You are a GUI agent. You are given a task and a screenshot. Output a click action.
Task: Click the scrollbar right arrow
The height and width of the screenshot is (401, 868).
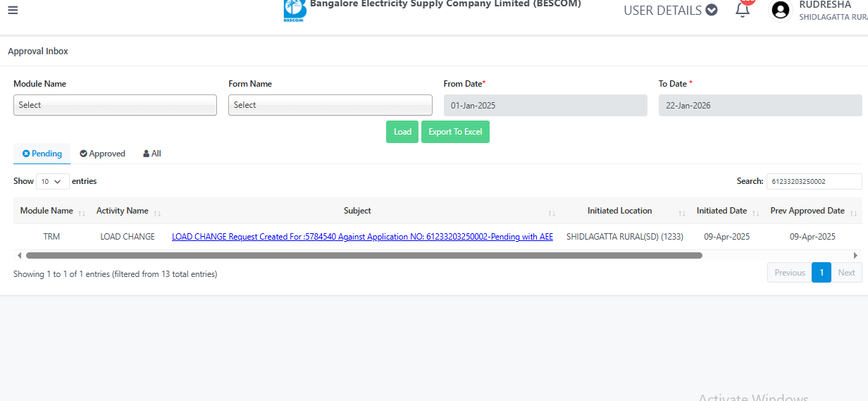coord(856,255)
